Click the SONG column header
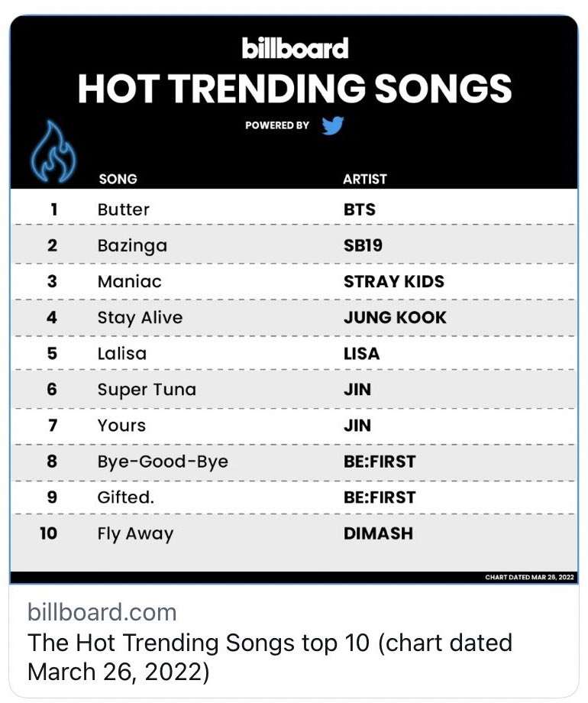 118,179
